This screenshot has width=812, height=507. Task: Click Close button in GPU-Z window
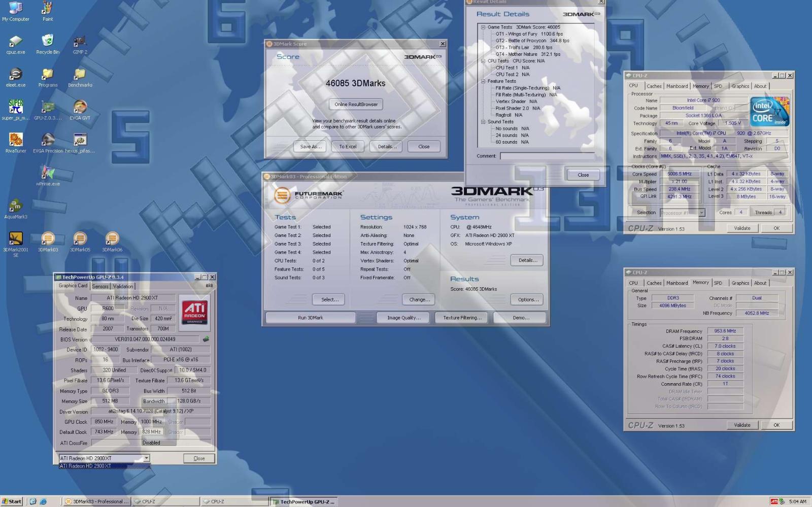point(199,458)
